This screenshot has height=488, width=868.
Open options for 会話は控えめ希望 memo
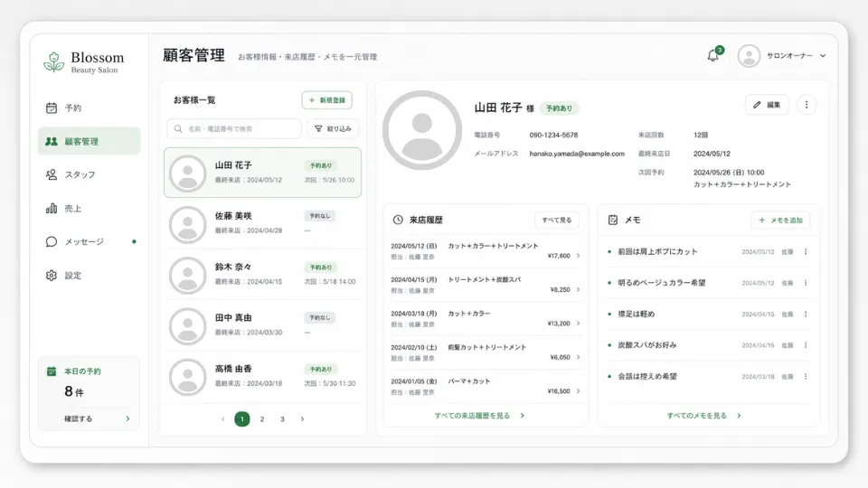(806, 376)
